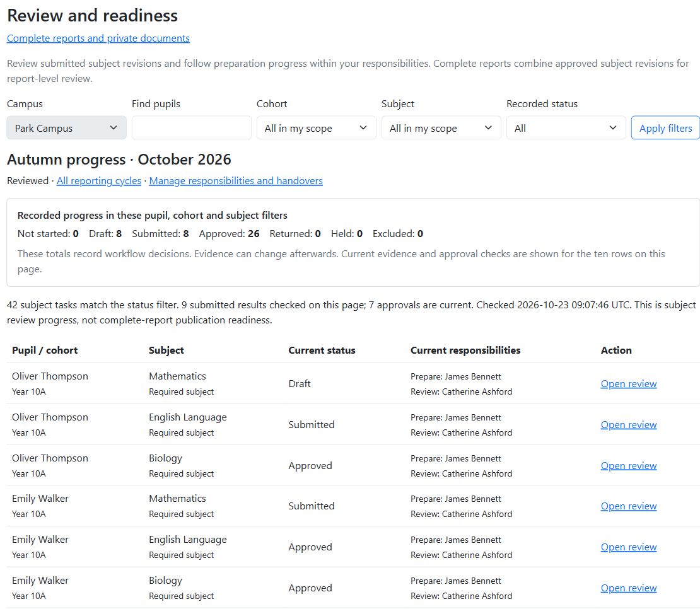Click Submitted status for Emily Walker Mathematics

[311, 506]
